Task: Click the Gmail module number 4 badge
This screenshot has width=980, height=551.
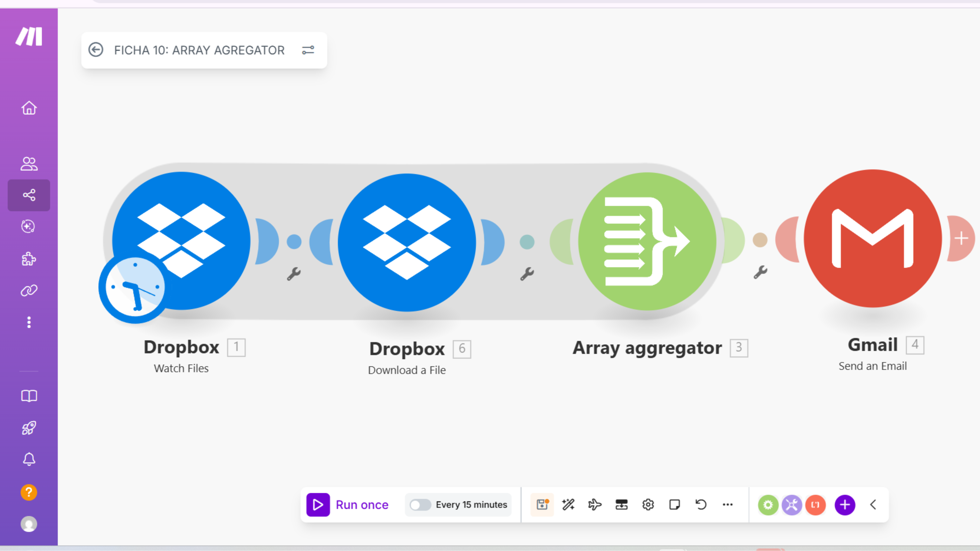Action: click(915, 345)
